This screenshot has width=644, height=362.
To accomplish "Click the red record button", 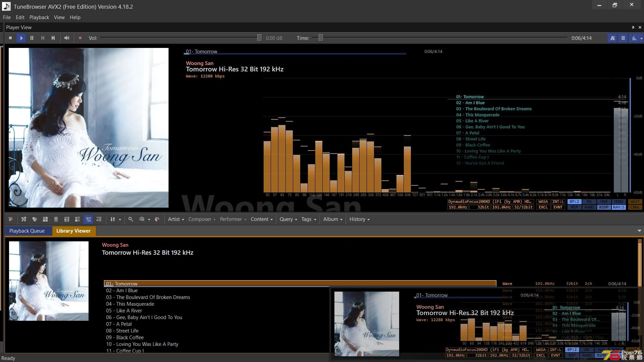I will (x=80, y=38).
